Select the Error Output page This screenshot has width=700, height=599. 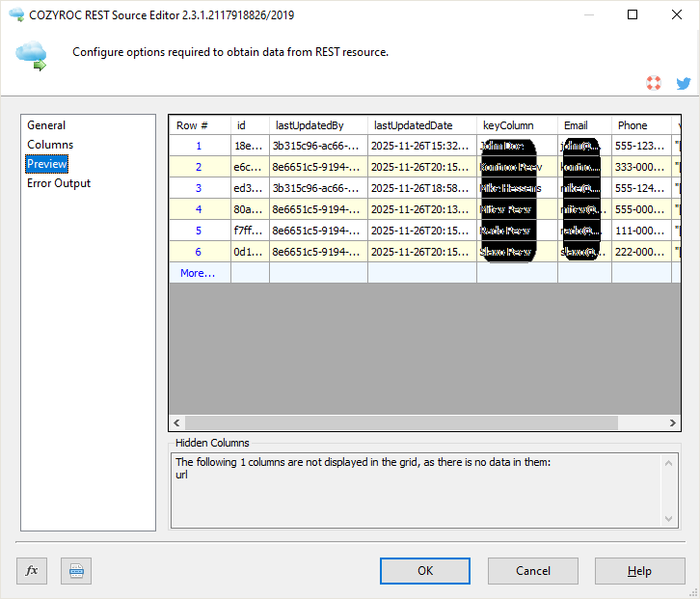coord(59,183)
